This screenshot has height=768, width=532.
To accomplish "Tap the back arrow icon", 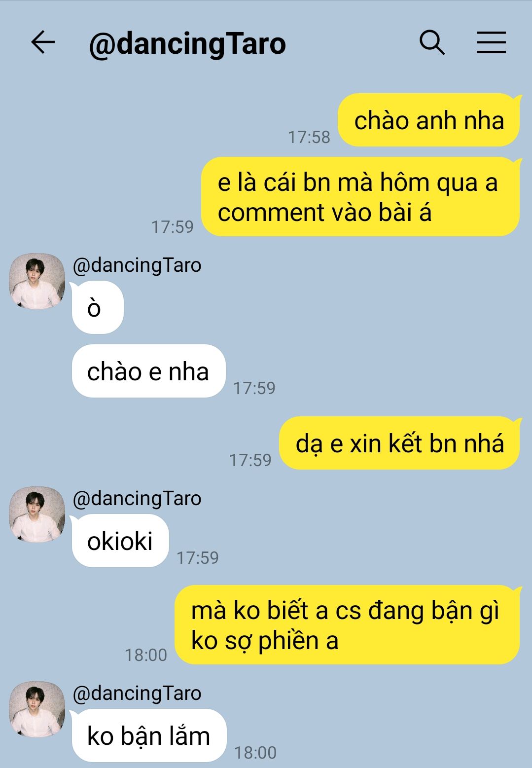I will pos(43,42).
